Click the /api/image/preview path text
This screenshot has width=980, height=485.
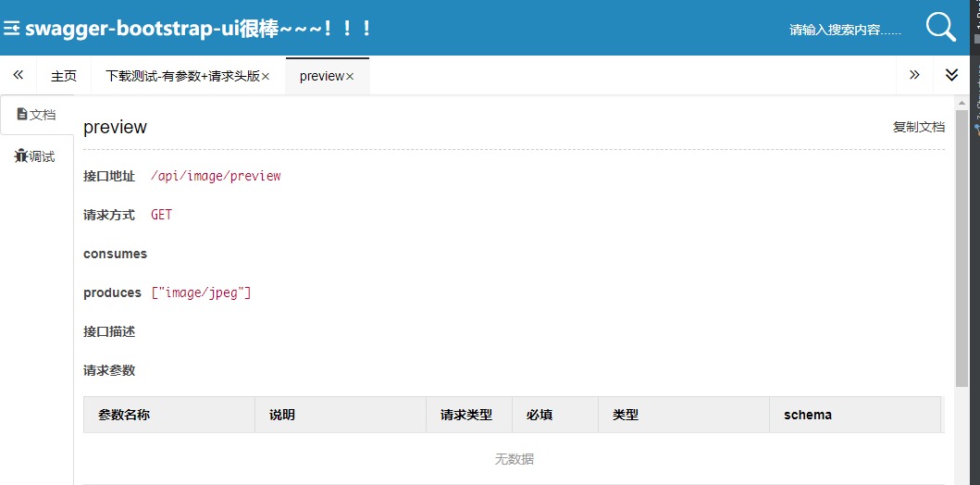click(x=216, y=176)
